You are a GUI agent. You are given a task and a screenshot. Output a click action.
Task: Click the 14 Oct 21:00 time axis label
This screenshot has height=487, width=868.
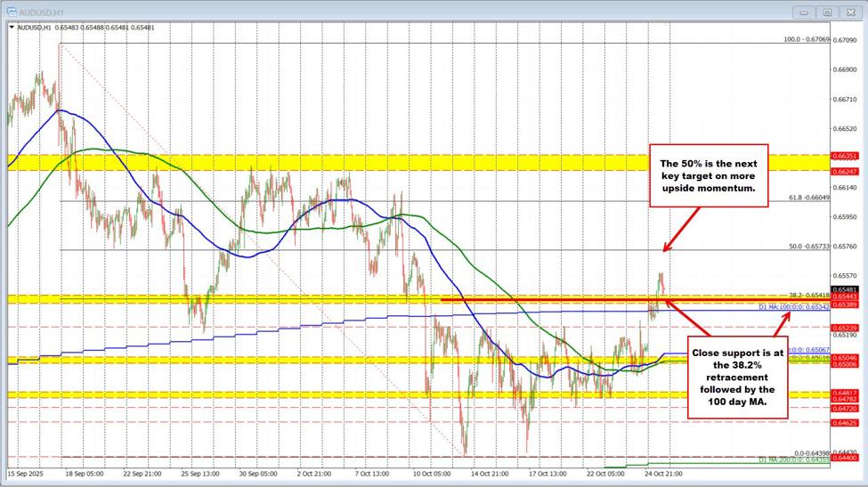coord(490,475)
